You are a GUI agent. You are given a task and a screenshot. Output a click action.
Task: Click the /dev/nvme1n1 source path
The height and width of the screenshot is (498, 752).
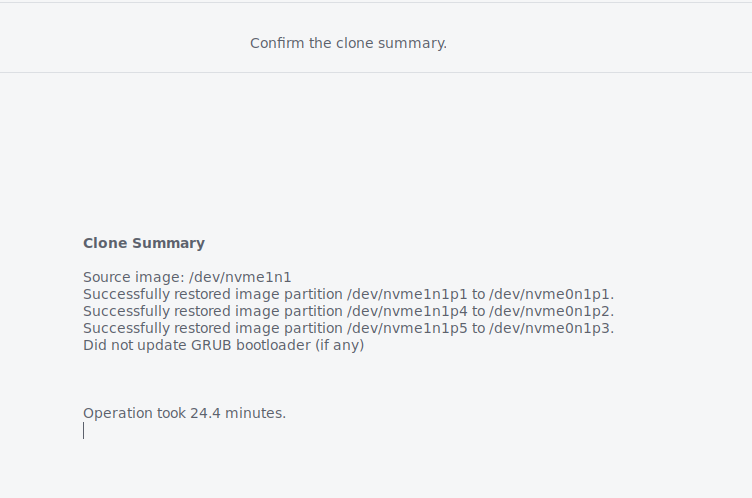tap(240, 277)
